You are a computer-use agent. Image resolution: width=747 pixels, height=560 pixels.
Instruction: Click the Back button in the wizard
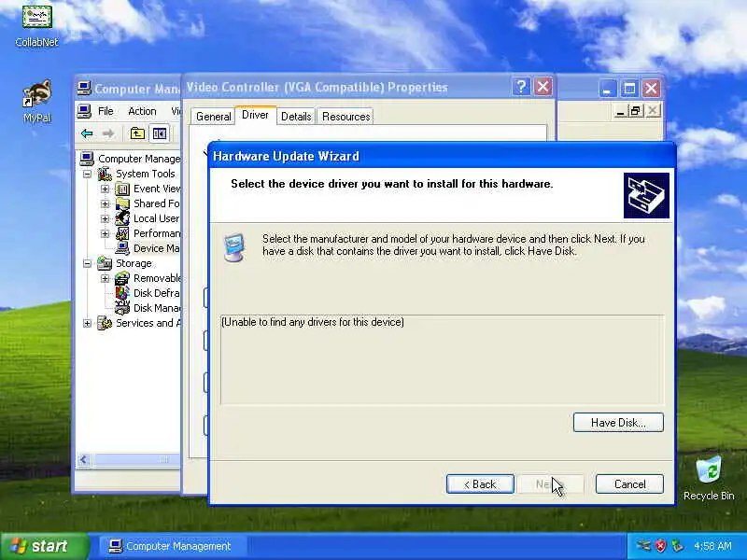[480, 484]
